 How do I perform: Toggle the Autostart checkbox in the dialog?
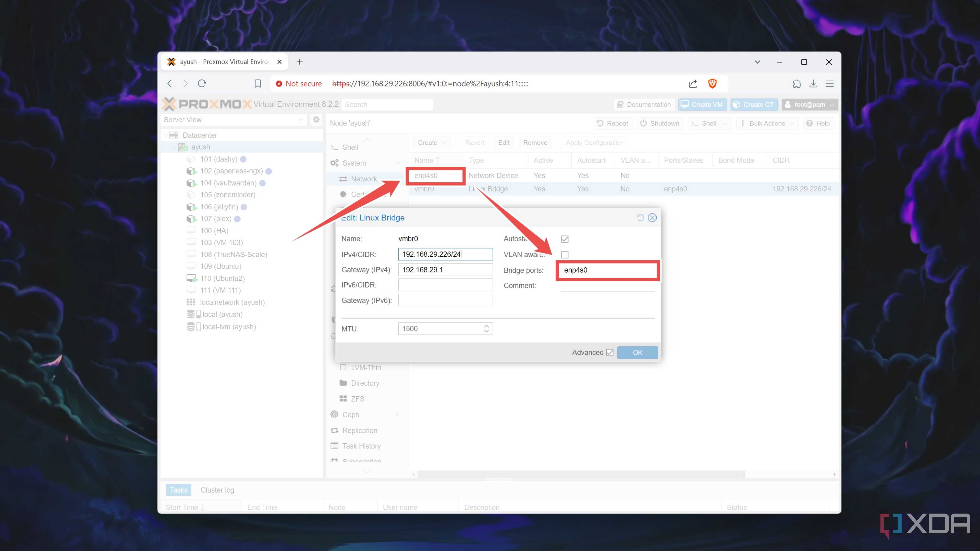565,239
